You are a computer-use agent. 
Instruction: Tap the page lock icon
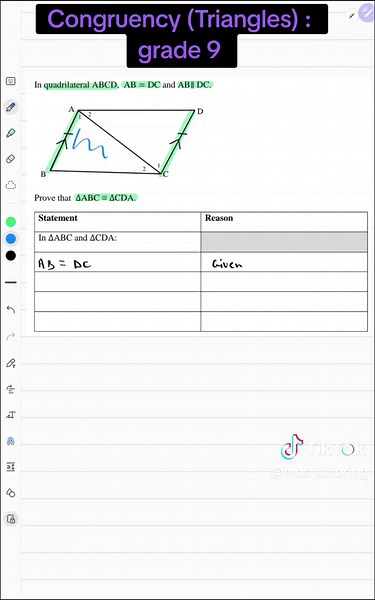11,519
